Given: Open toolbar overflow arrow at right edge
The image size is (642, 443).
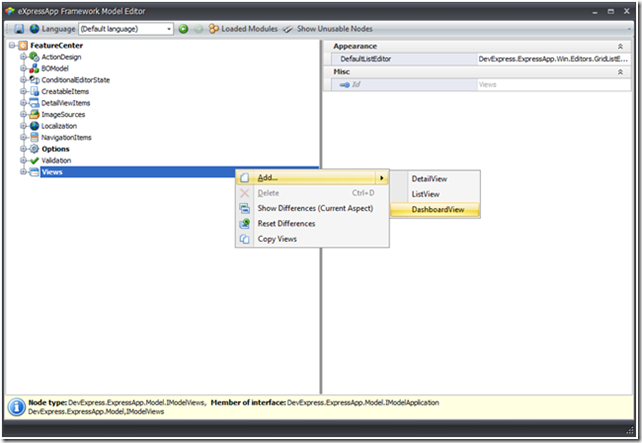Looking at the screenshot, I should point(629,29).
